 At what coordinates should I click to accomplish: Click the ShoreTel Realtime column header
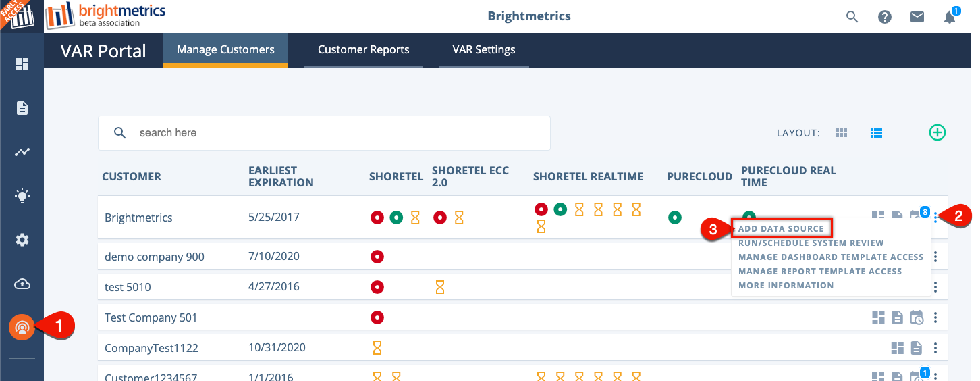pos(588,176)
